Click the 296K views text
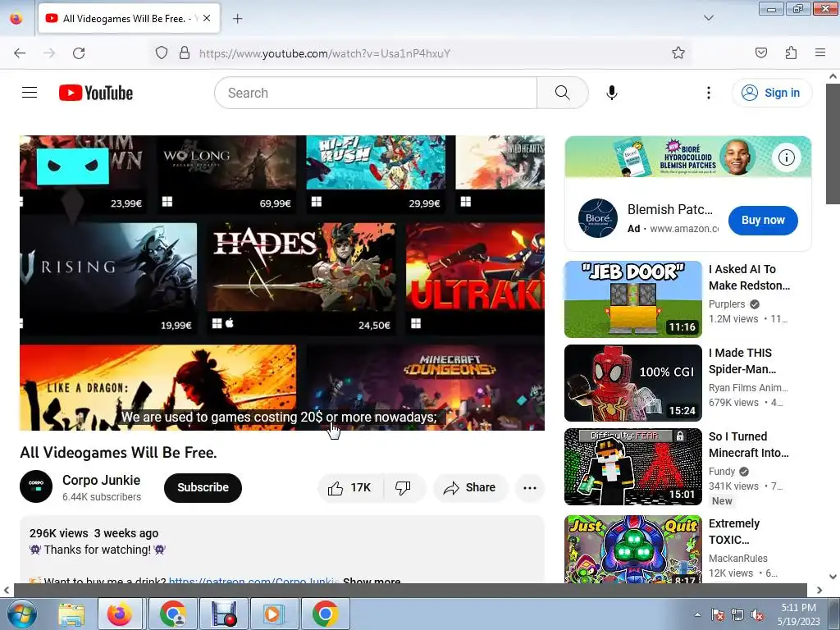 tap(58, 533)
